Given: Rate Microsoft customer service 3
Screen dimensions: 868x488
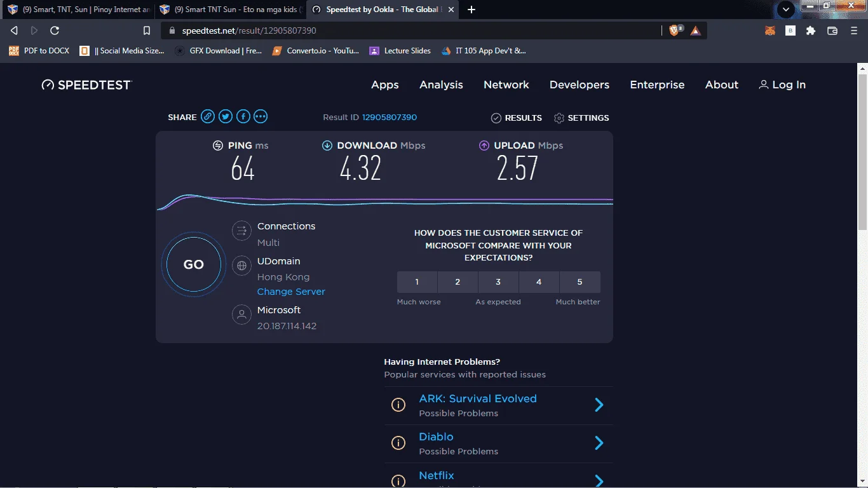Looking at the screenshot, I should point(498,282).
